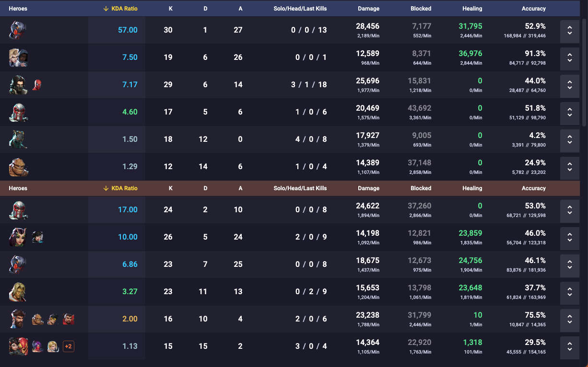This screenshot has height=367, width=588.
Task: Select the 3 / 1 / 18 kills cell
Action: tap(309, 85)
